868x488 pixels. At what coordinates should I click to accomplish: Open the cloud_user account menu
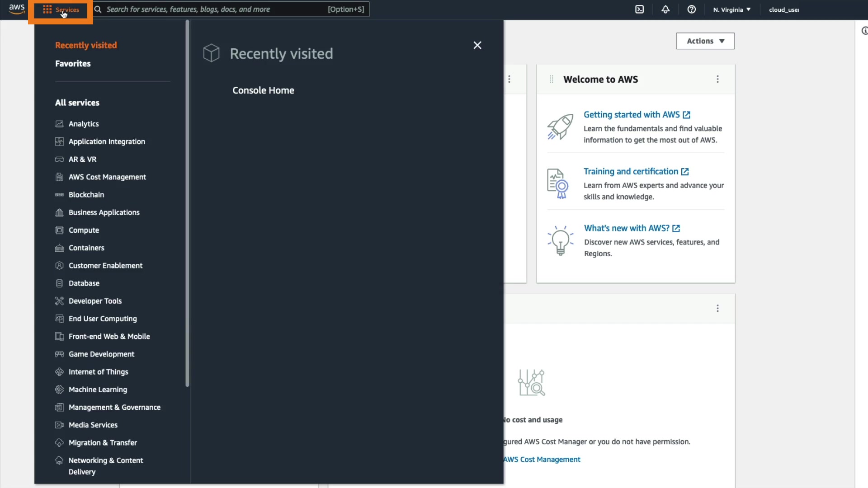783,9
